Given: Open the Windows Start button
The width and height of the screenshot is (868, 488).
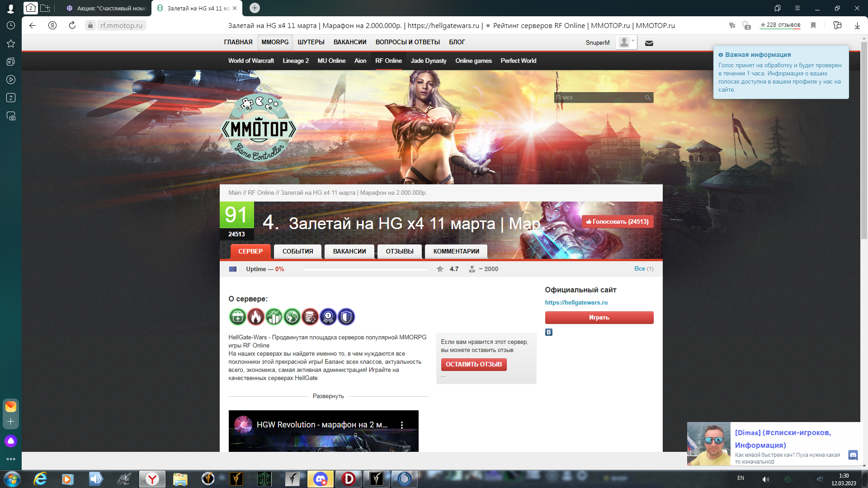Looking at the screenshot, I should (12, 479).
